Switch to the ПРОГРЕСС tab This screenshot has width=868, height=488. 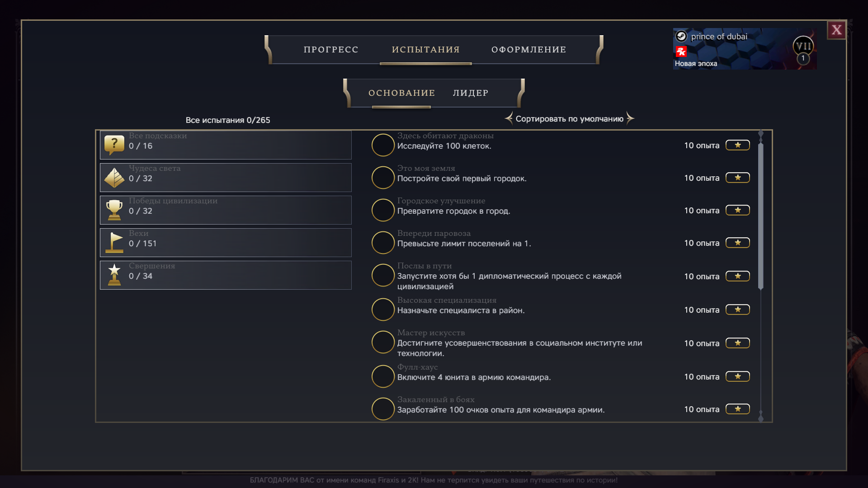pos(331,50)
